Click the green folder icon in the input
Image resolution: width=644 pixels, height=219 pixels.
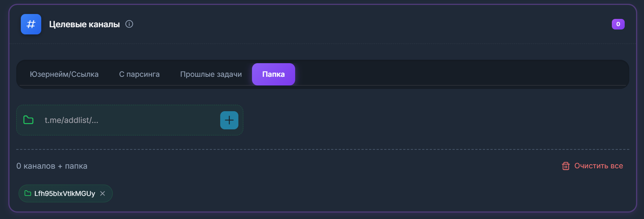pos(28,120)
